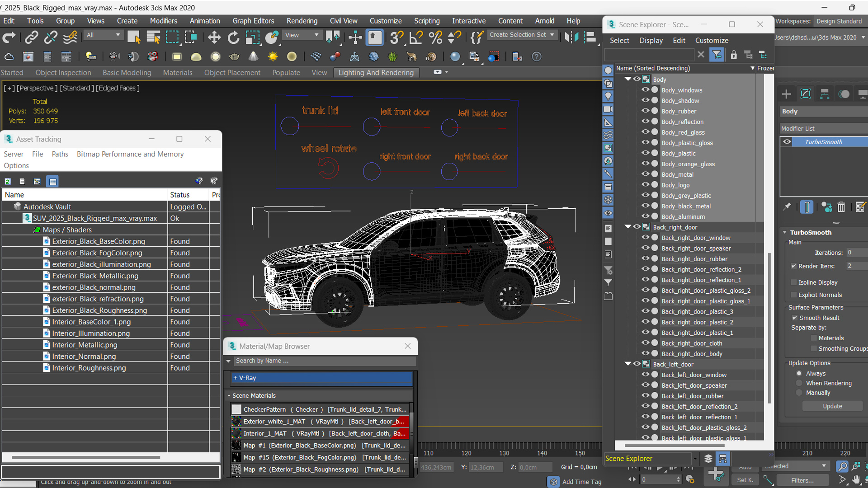Screen dimensions: 868x488
Task: Click the Iterations value field
Action: pos(857,253)
